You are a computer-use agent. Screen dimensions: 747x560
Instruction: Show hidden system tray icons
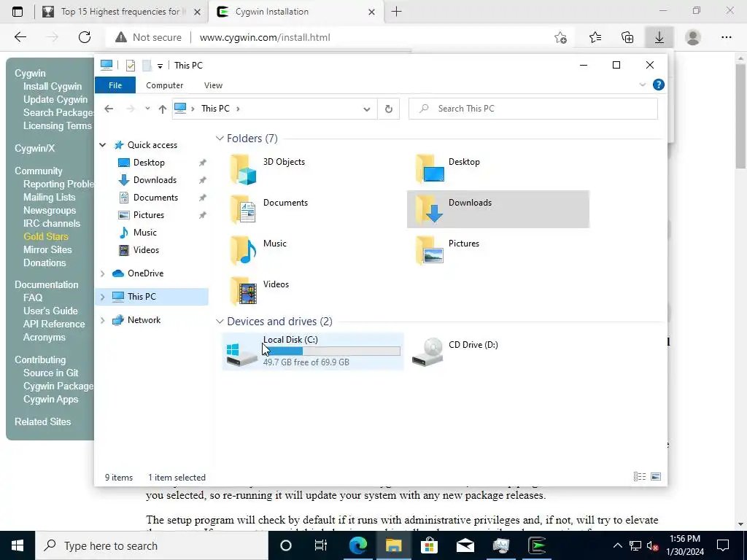(x=617, y=545)
